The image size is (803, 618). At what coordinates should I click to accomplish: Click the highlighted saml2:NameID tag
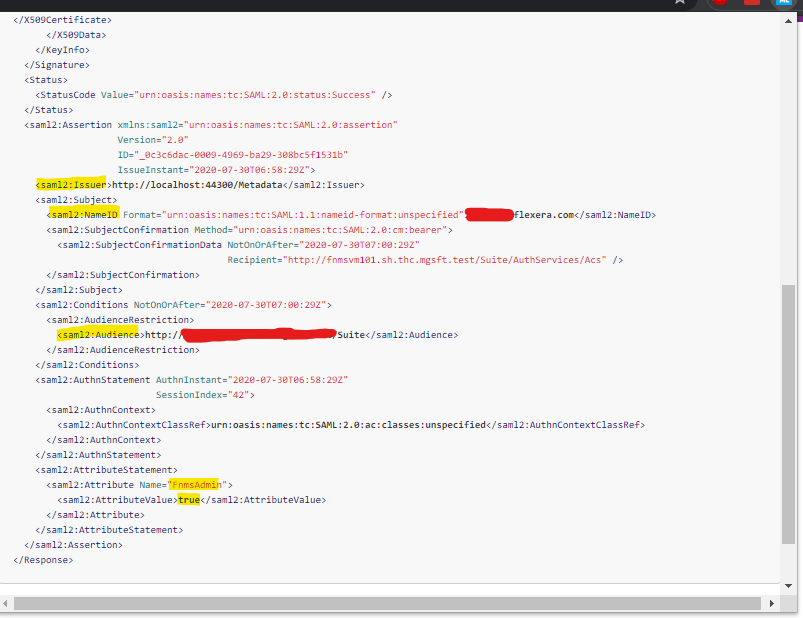[83, 215]
